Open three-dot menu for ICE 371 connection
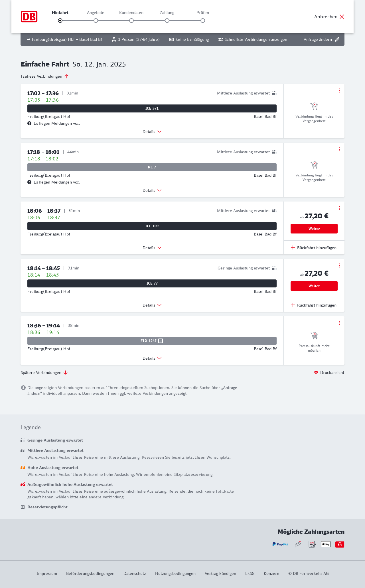 point(339,90)
